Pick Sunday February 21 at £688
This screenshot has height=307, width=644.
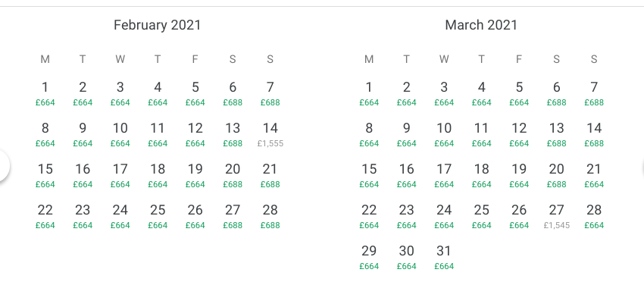tap(270, 174)
